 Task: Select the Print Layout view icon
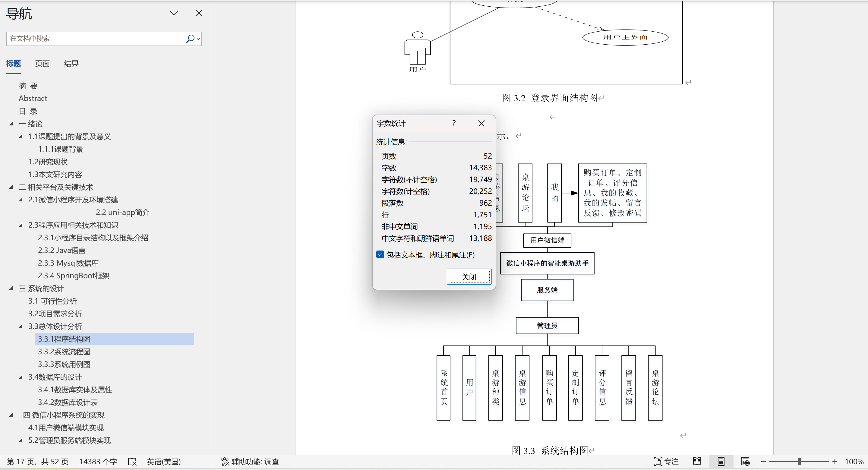(721, 462)
